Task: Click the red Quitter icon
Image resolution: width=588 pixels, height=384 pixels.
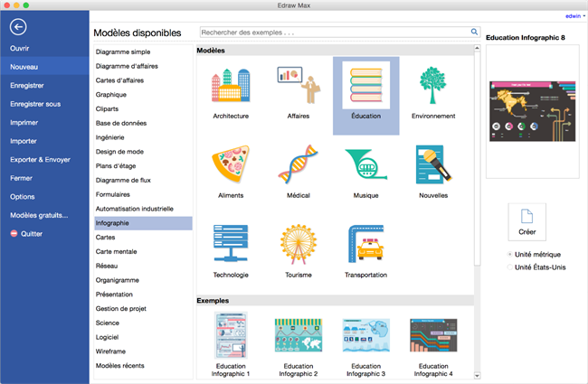Action: click(x=14, y=233)
